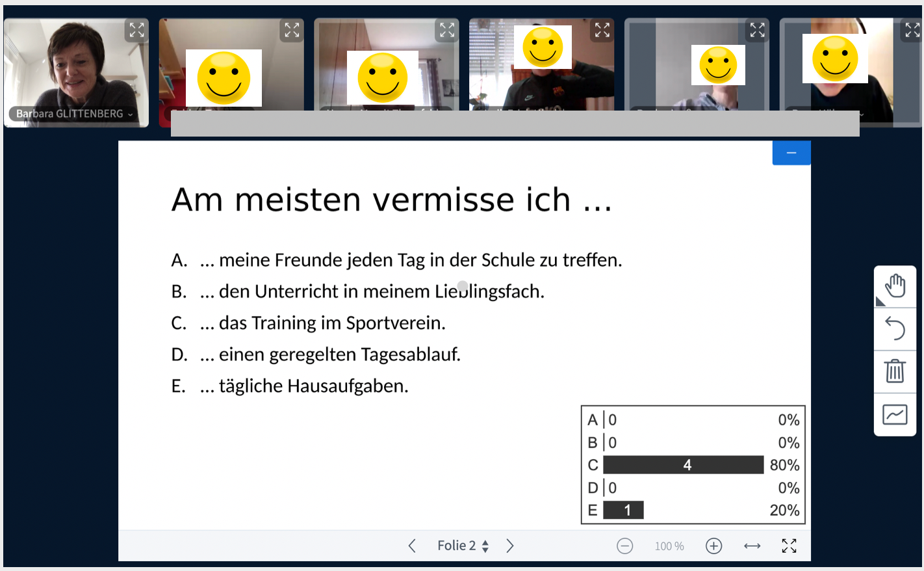The width and height of the screenshot is (924, 571).
Task: Open the Folie 2 slide number selector
Action: 463,546
